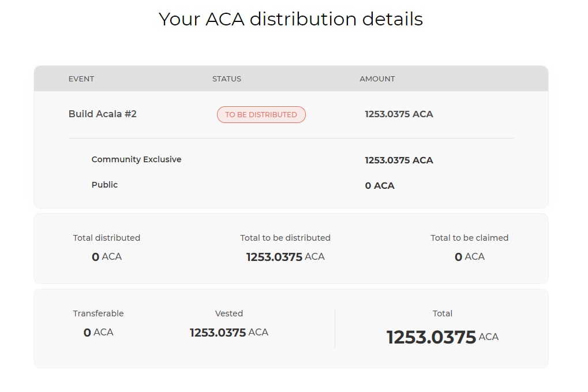The height and width of the screenshot is (392, 588).
Task: Click the Transferable 0 ACA value
Action: pyautogui.click(x=98, y=333)
